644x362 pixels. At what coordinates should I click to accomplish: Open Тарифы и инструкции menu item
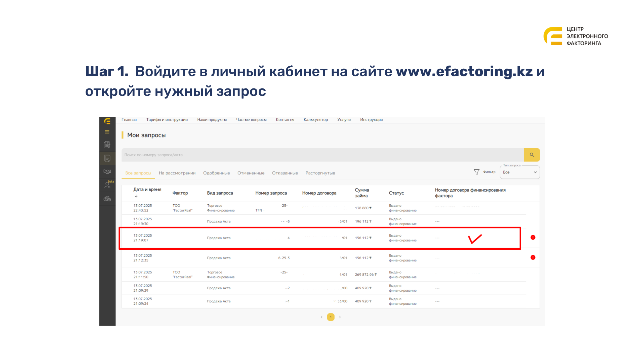coord(167,120)
